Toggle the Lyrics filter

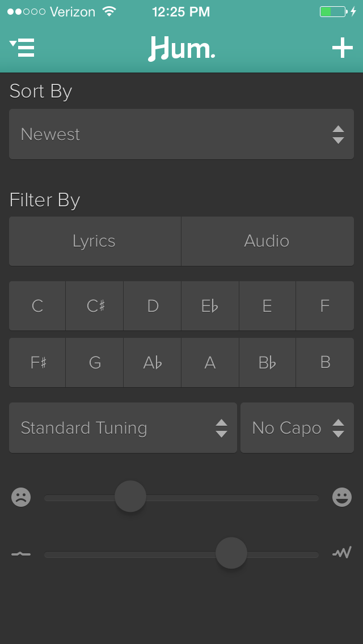coord(95,241)
